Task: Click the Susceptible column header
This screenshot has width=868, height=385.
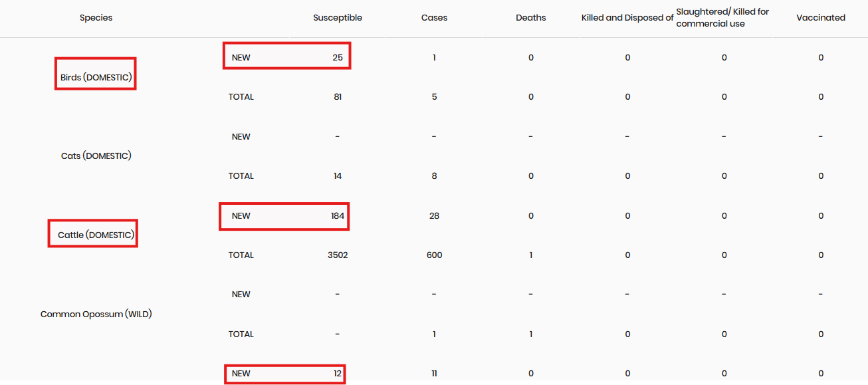Action: 338,18
